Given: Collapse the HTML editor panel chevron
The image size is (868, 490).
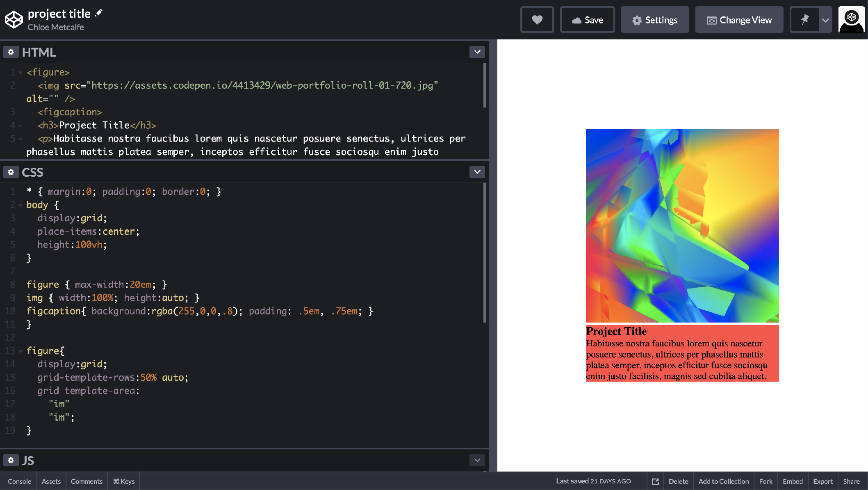Looking at the screenshot, I should tap(477, 52).
